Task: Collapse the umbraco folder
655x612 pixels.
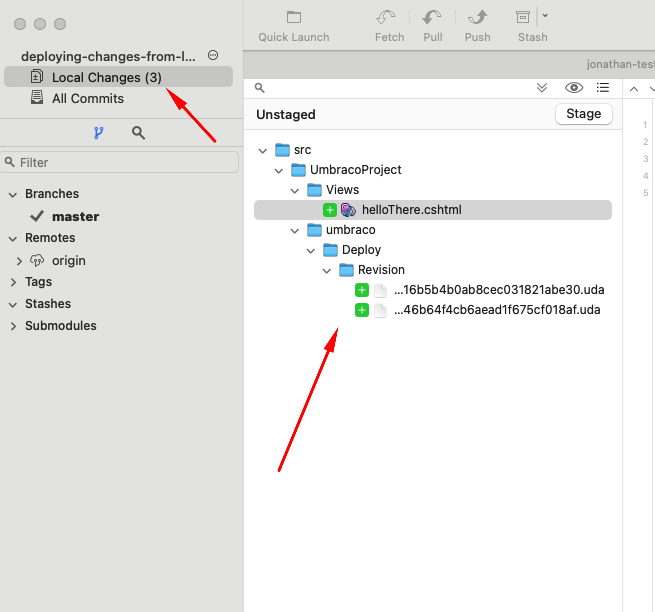Action: [x=294, y=231]
